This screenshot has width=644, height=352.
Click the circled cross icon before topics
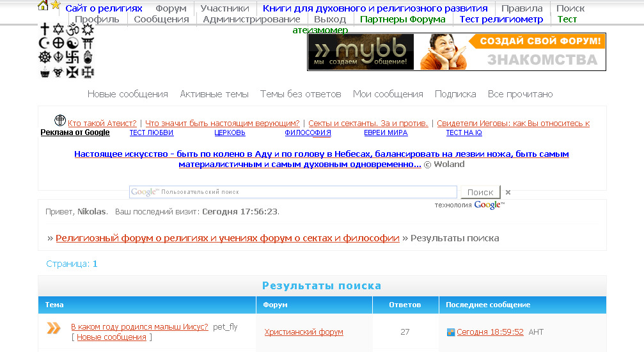(x=60, y=120)
